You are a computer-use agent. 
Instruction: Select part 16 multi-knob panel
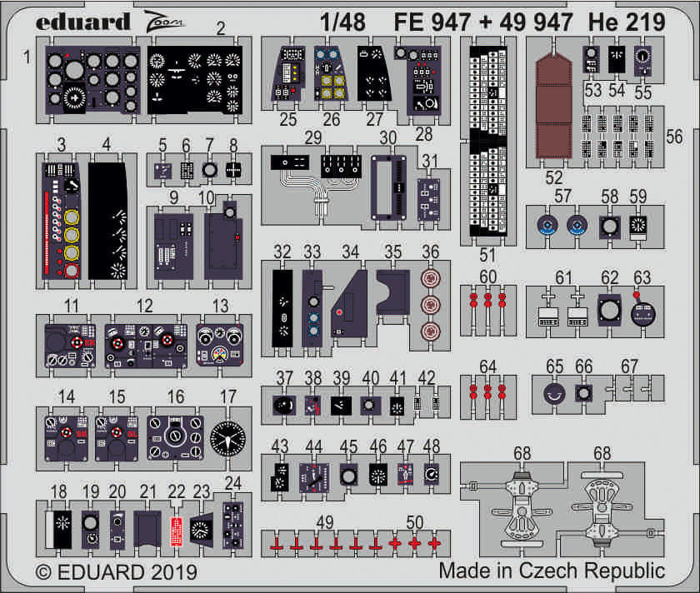[176, 438]
